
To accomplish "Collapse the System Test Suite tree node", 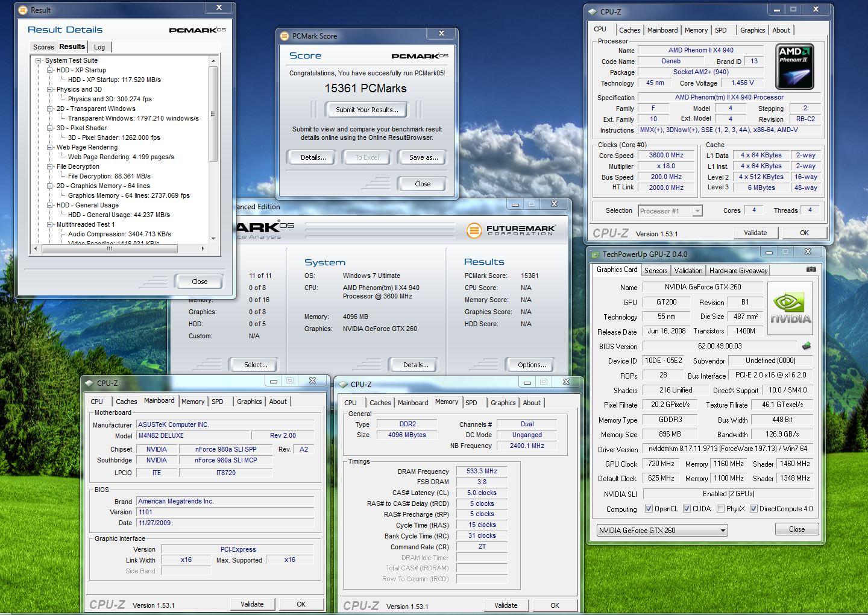I will tap(39, 60).
